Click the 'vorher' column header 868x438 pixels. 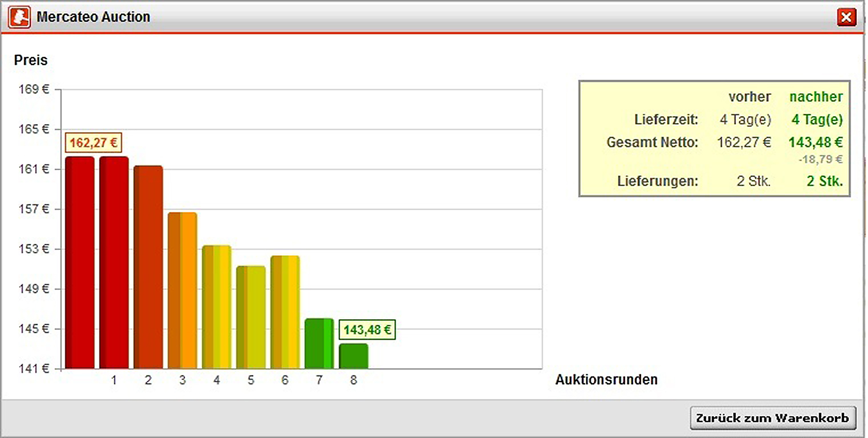click(749, 97)
